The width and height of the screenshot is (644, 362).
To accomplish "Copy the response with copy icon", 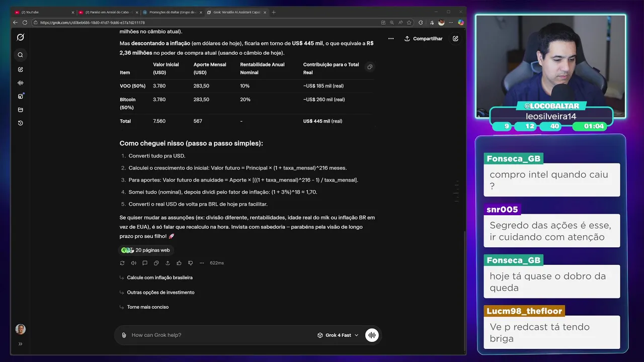I will tap(156, 263).
